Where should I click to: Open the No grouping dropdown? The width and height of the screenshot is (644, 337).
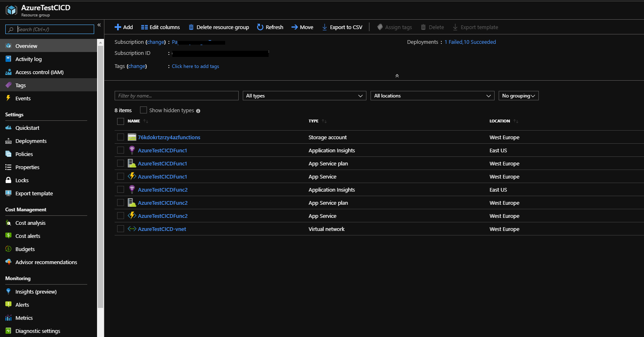pyautogui.click(x=519, y=96)
